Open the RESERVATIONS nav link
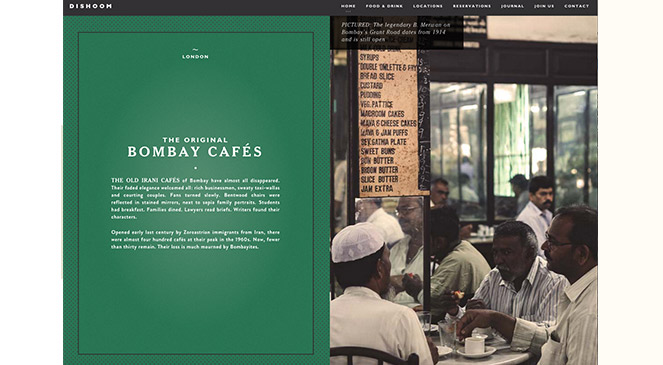 click(x=472, y=6)
